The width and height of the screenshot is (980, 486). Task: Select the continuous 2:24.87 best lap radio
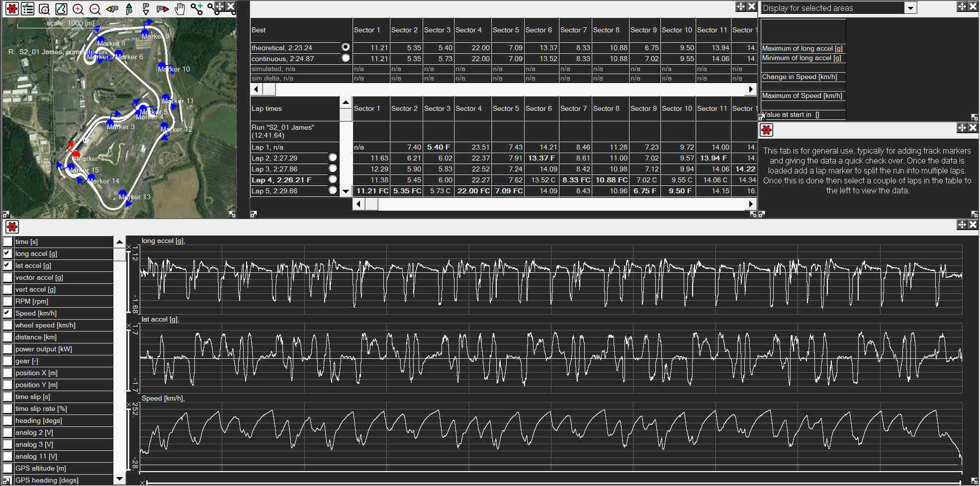[346, 58]
